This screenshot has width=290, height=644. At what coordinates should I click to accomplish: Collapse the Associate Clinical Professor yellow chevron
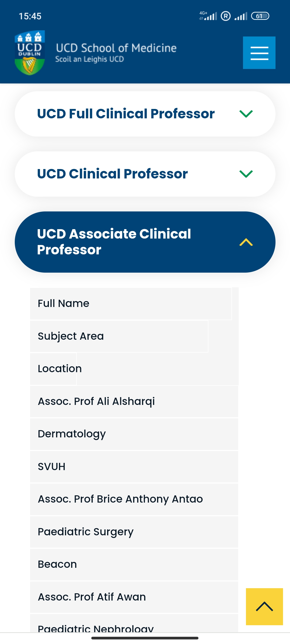coord(246,242)
